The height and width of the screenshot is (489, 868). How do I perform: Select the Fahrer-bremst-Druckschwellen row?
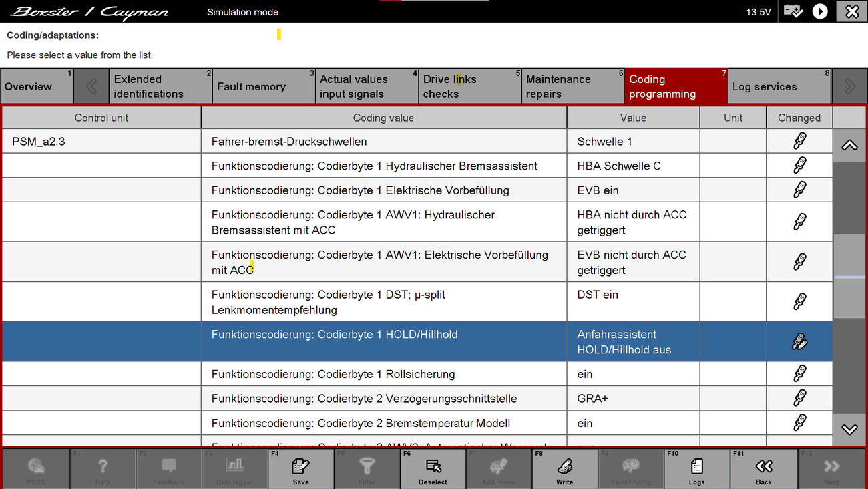tap(383, 142)
